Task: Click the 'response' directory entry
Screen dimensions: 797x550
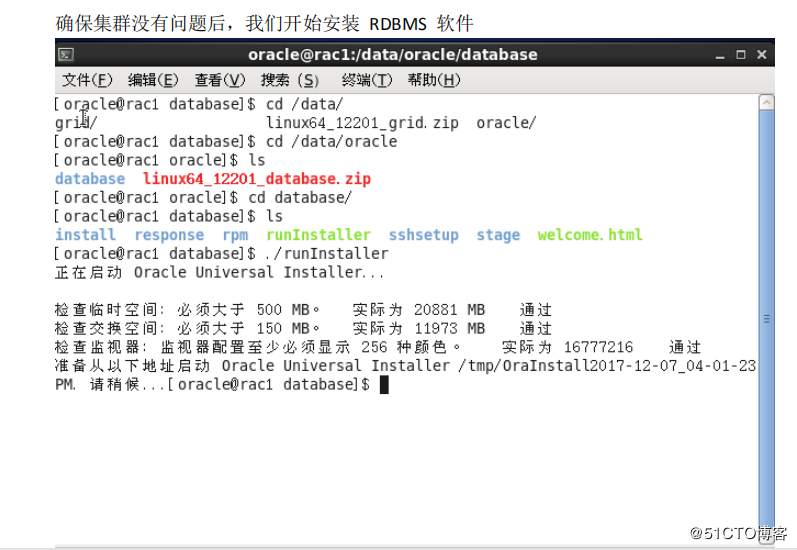Action: tap(169, 235)
